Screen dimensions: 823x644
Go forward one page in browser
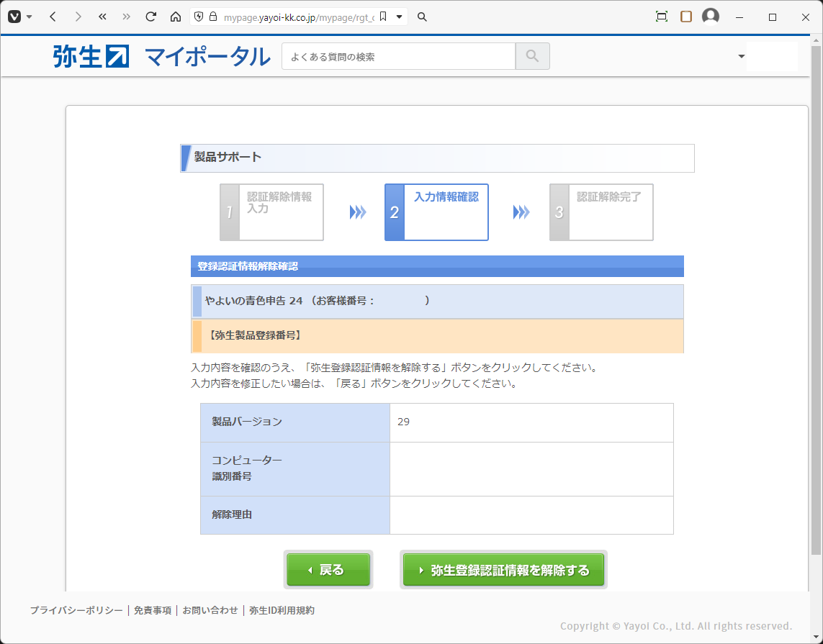point(78,17)
